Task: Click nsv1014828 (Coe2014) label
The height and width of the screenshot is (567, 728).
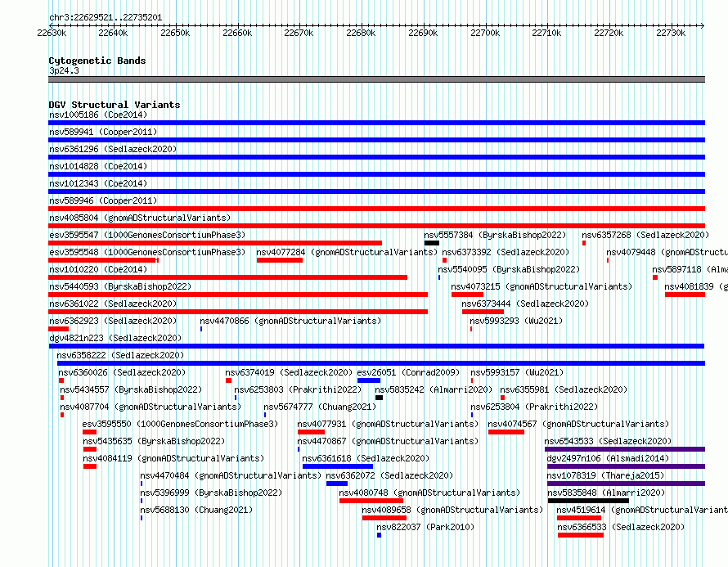Action: (98, 166)
